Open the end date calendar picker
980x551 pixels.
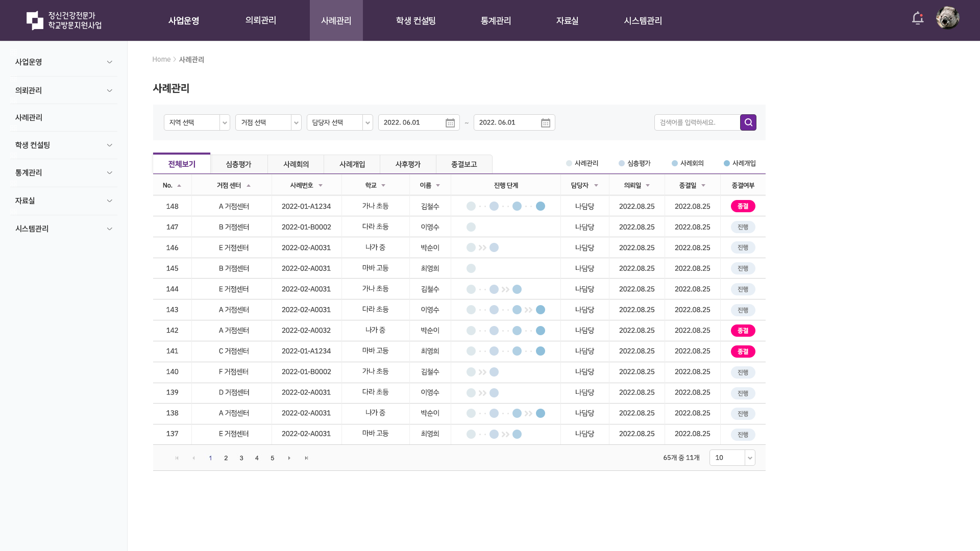[x=545, y=123]
